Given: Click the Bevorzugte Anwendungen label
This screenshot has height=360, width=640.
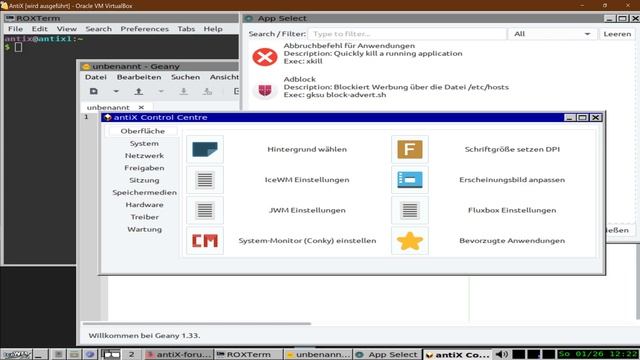Looking at the screenshot, I should coord(512,241).
